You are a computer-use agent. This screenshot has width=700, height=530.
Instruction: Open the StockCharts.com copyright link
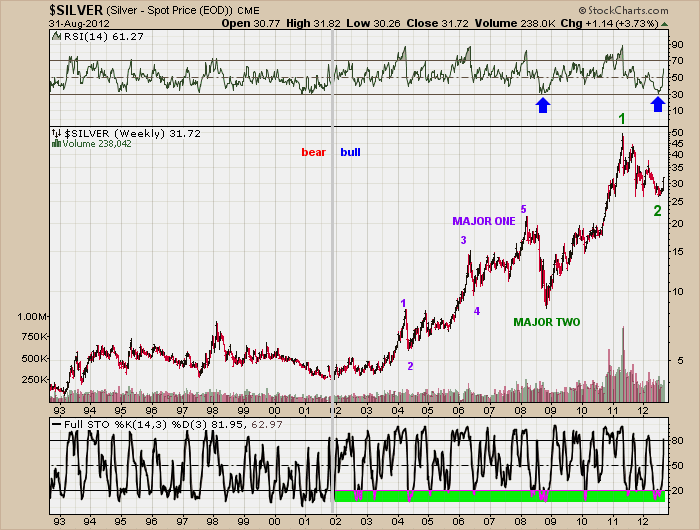coord(624,10)
